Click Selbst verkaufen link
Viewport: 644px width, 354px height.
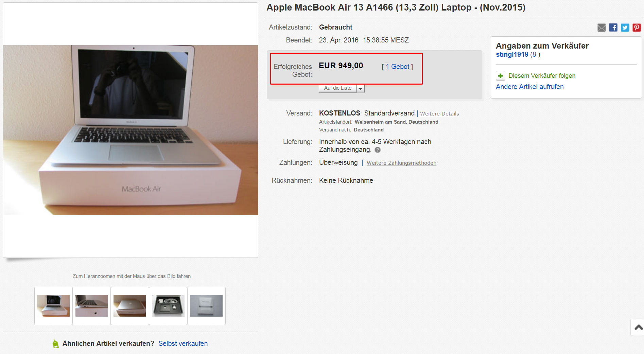coord(183,343)
